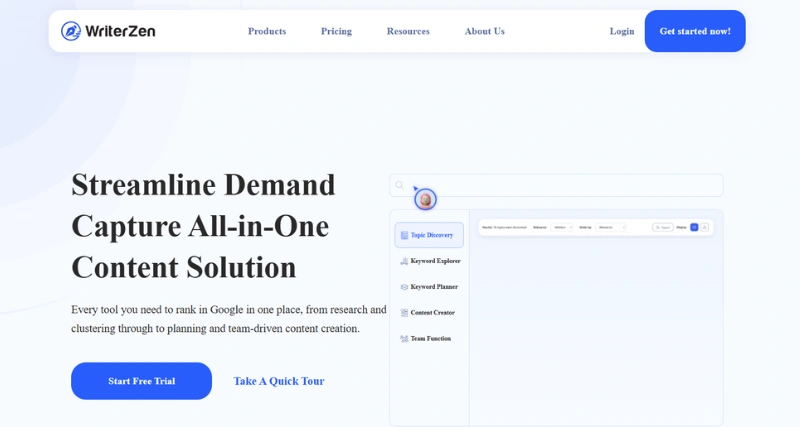Toggle the blue display view button
This screenshot has height=427, width=800.
tap(694, 227)
